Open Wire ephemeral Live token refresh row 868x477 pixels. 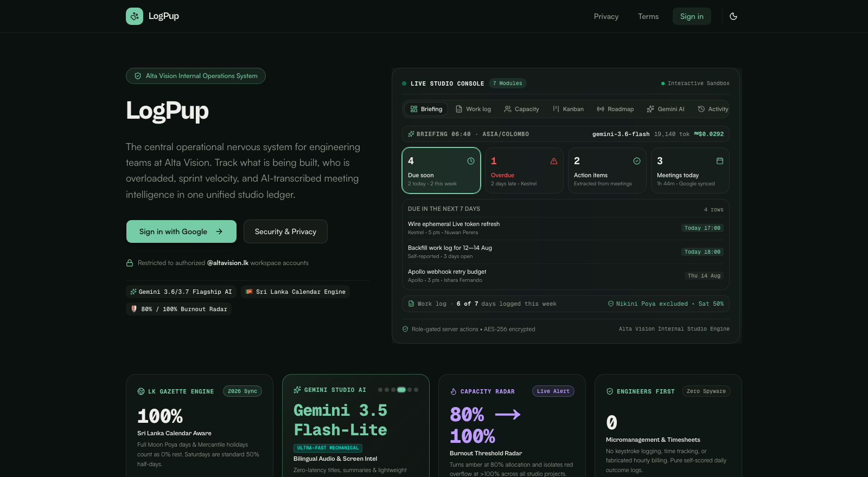click(x=565, y=228)
